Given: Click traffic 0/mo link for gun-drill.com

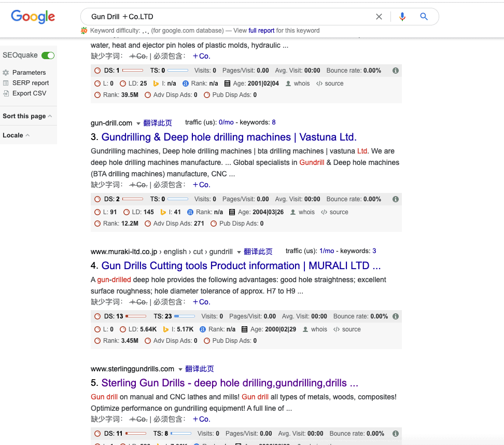Looking at the screenshot, I should [226, 122].
